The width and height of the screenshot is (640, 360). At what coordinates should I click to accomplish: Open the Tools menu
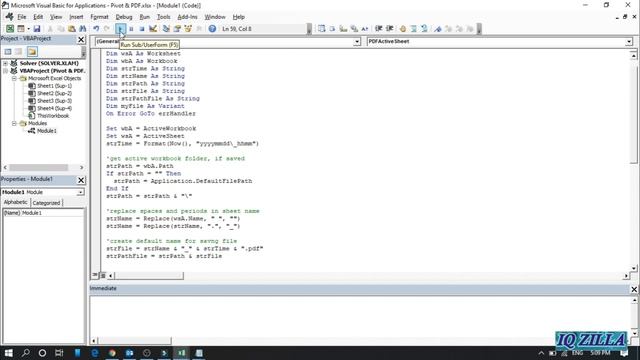point(163,17)
